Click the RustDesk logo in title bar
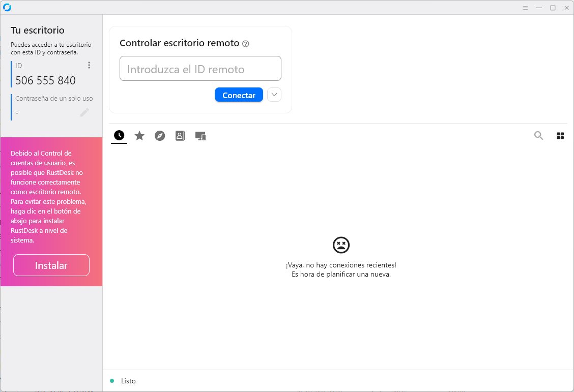The width and height of the screenshot is (574, 392). pyautogui.click(x=7, y=7)
